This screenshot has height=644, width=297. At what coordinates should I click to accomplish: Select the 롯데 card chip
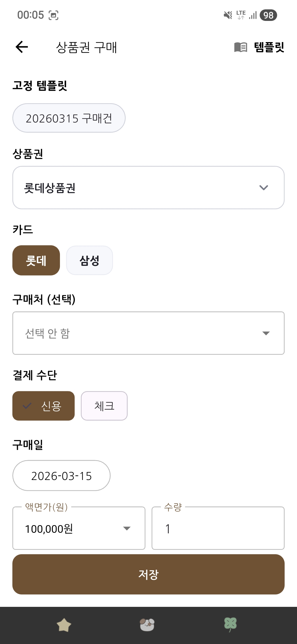click(x=36, y=260)
